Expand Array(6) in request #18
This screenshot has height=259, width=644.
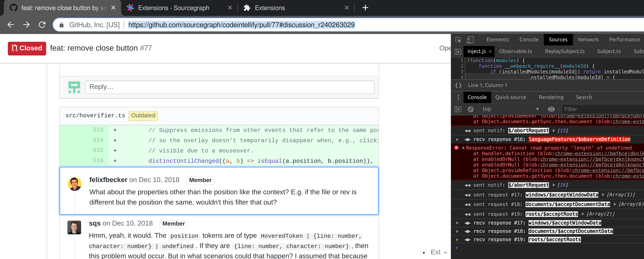(x=615, y=204)
